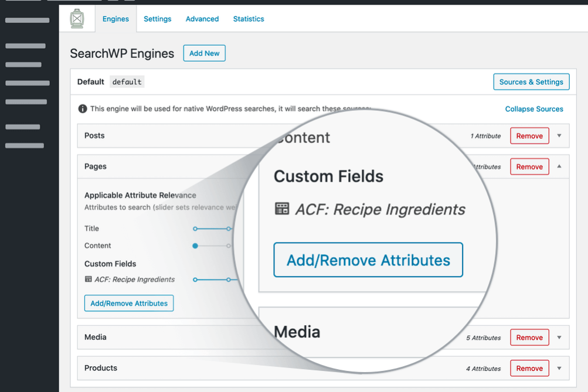Open the Settings tab
Screen dimensions: 588x392
[x=157, y=19]
